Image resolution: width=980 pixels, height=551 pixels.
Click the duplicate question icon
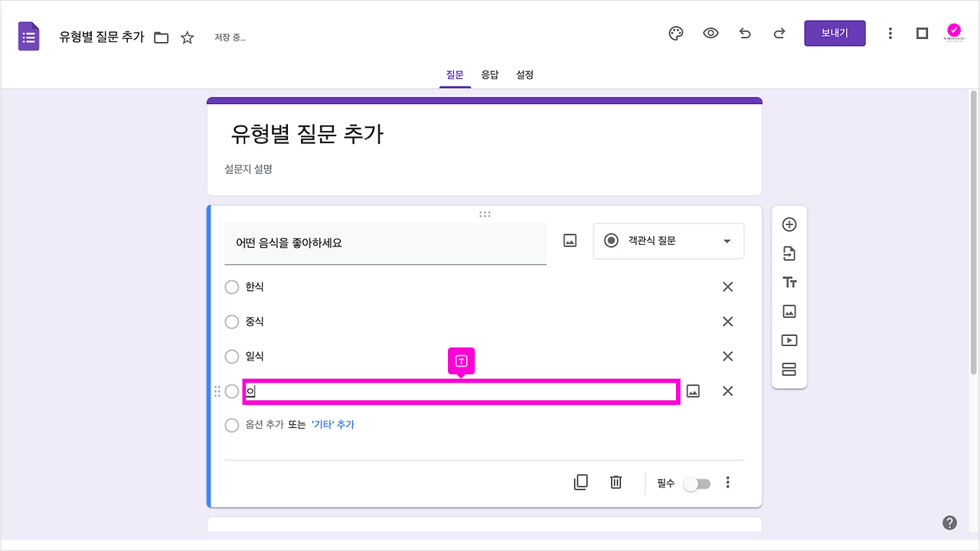[x=580, y=482]
